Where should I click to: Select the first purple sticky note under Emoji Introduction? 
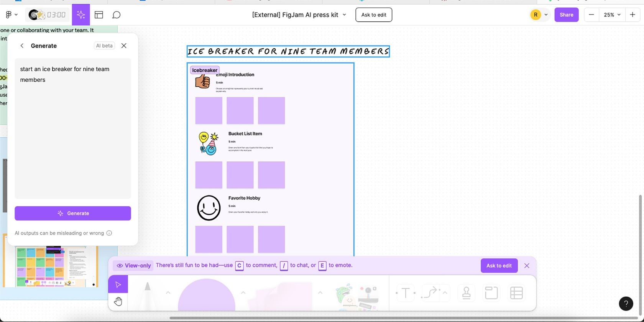(x=209, y=110)
